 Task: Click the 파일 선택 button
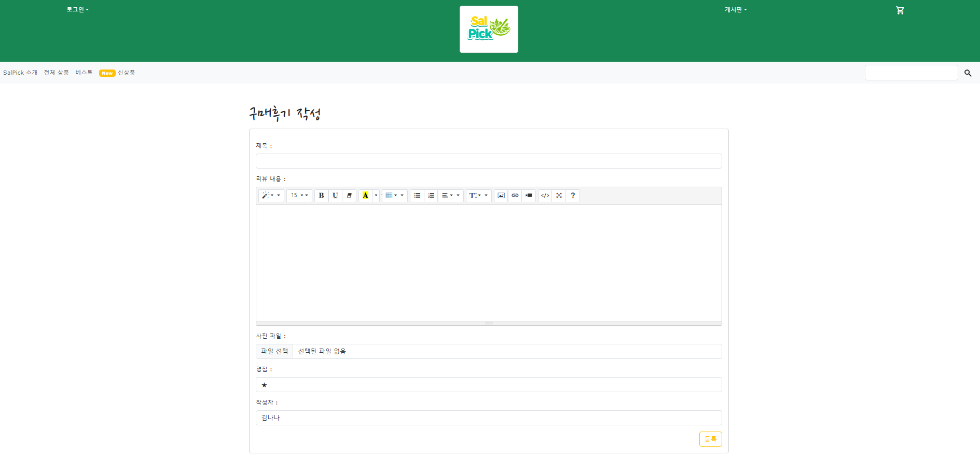(274, 351)
